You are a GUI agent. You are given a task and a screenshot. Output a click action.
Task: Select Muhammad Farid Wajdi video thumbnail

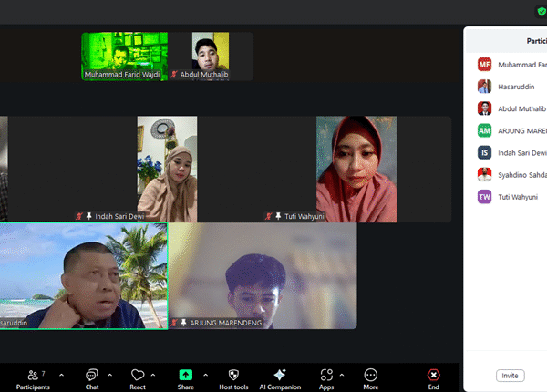click(x=125, y=57)
